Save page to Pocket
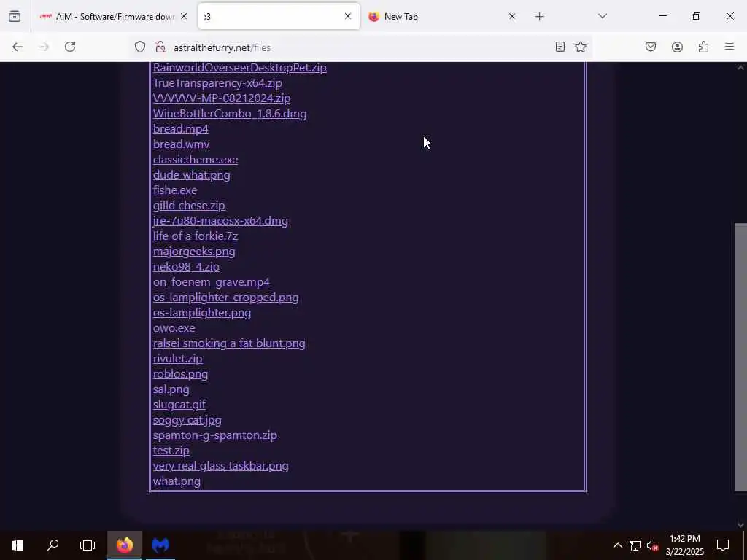 click(651, 47)
